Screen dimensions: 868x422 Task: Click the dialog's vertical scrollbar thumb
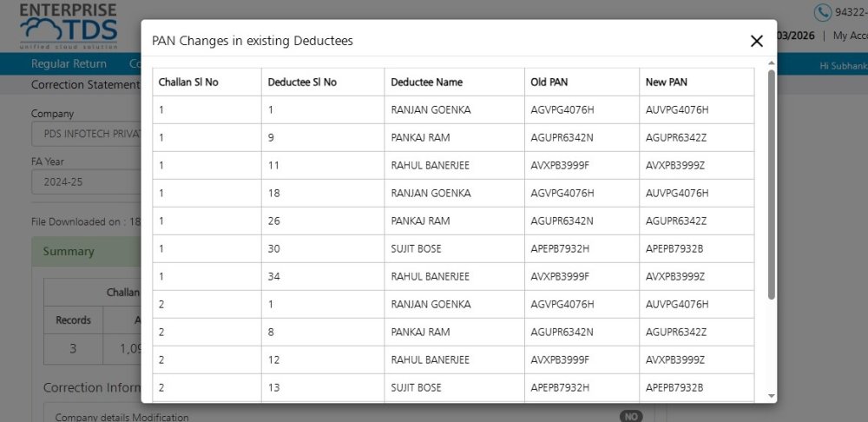772,182
